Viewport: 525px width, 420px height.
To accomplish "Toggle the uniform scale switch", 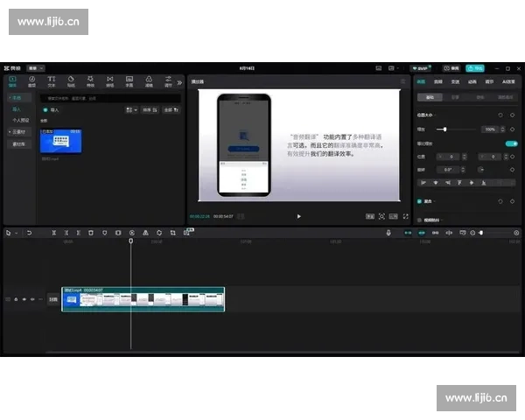I will pos(511,143).
